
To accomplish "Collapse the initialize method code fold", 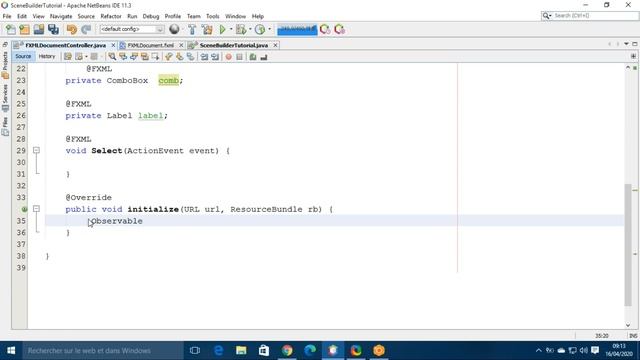I will coord(36,209).
